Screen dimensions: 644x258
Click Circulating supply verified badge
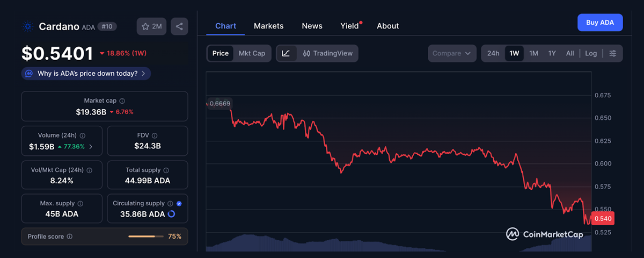179,204
